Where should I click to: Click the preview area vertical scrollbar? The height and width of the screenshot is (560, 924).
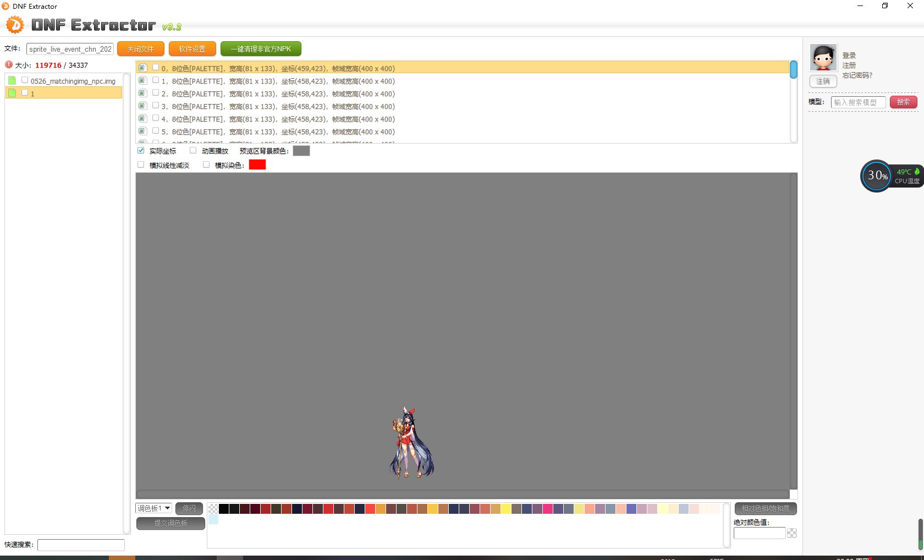pyautogui.click(x=794, y=332)
